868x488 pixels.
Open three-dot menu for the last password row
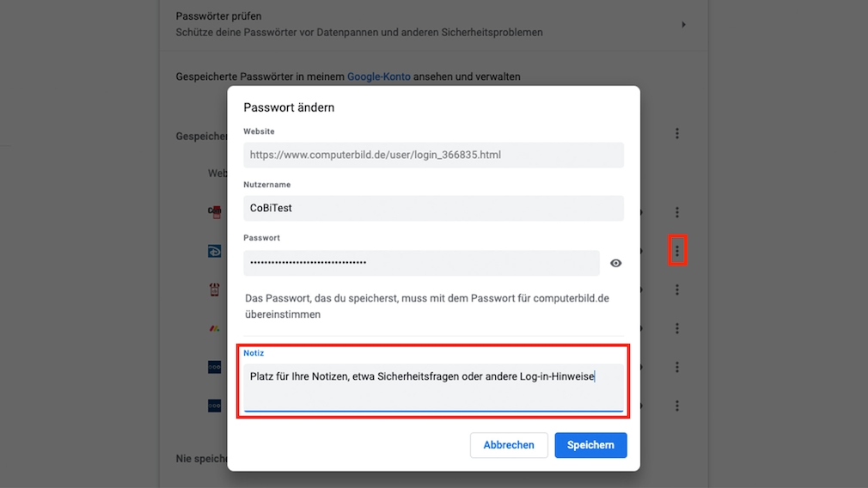pos(677,406)
